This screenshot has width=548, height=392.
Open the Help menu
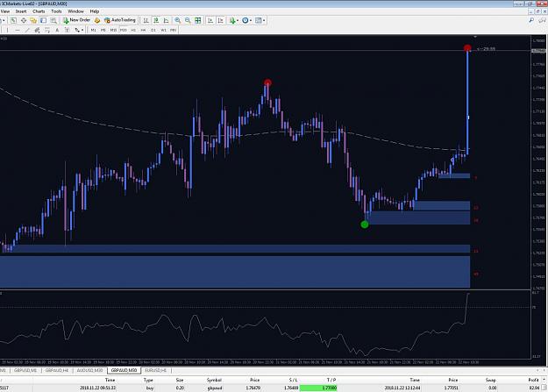click(95, 11)
